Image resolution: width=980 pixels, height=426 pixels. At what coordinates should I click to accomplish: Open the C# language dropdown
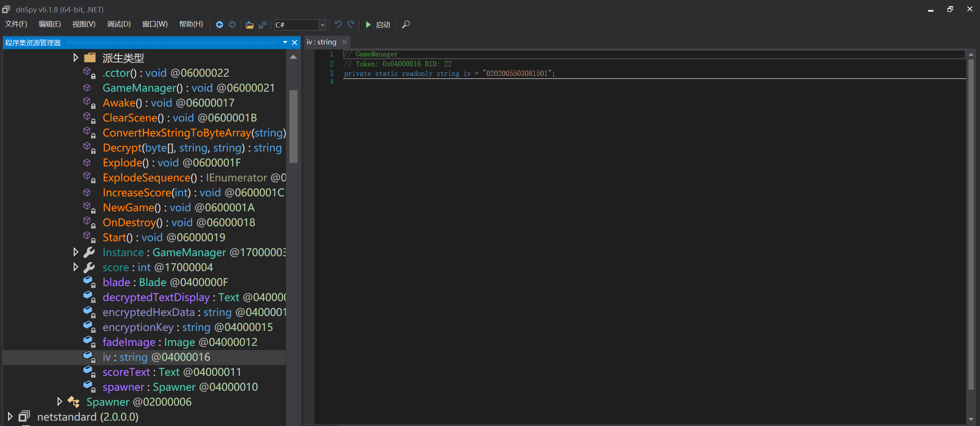point(322,25)
